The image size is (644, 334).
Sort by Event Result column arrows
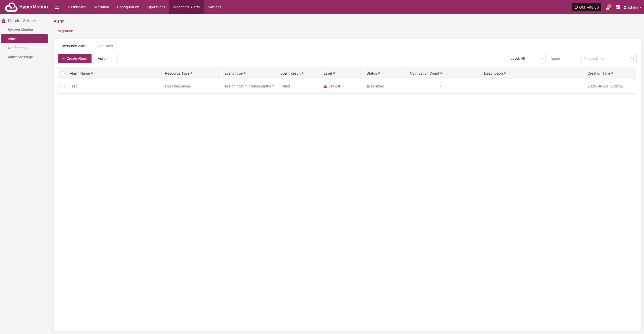click(x=303, y=73)
